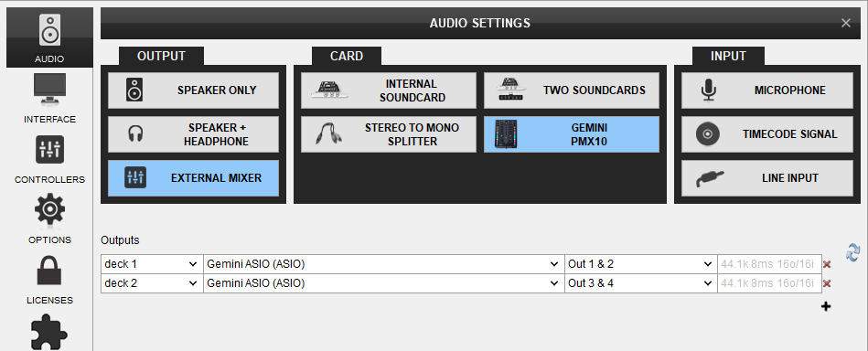
Task: Open the deck 2 Gemini ASIO device dropdown
Action: (x=383, y=283)
